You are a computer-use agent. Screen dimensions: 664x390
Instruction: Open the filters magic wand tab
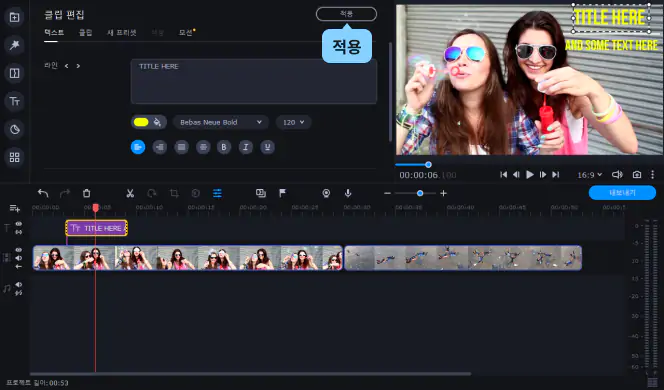tap(14, 45)
